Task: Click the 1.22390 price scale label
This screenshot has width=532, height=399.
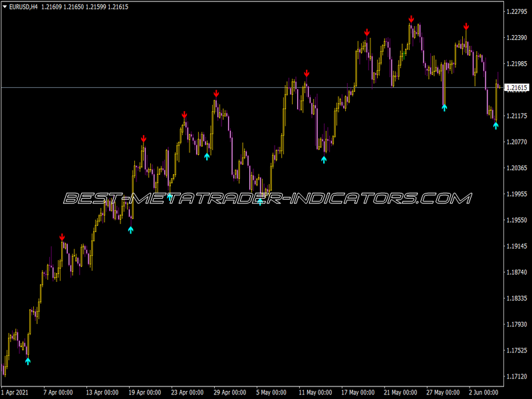Action: [x=517, y=38]
